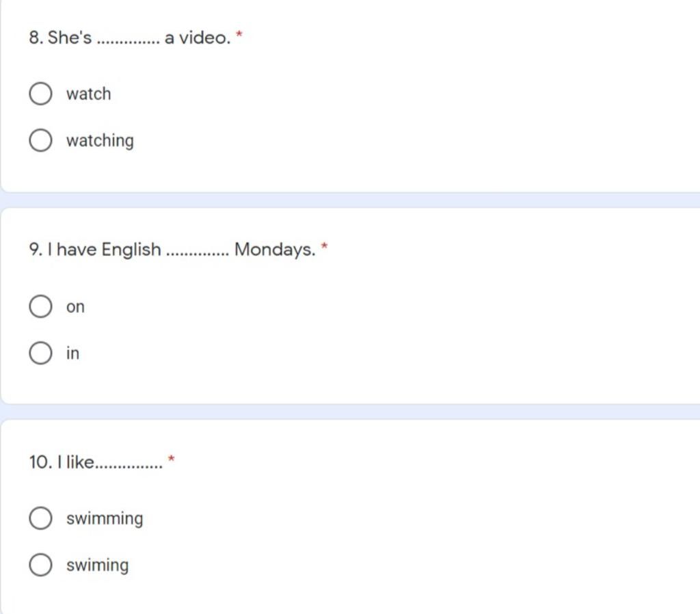Click the 'in' answer label text

(x=72, y=353)
